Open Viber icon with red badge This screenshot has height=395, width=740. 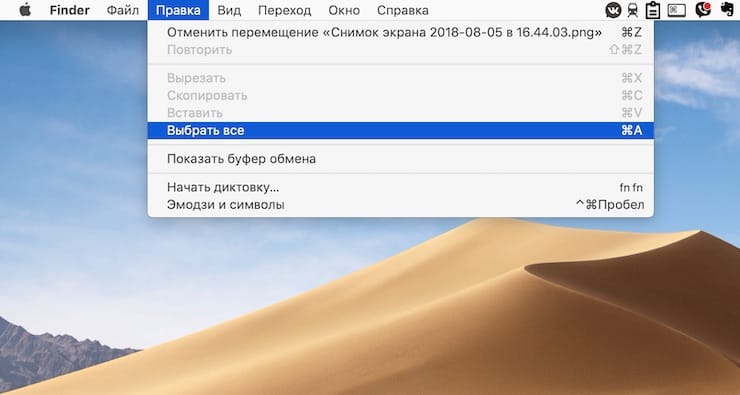pos(703,10)
